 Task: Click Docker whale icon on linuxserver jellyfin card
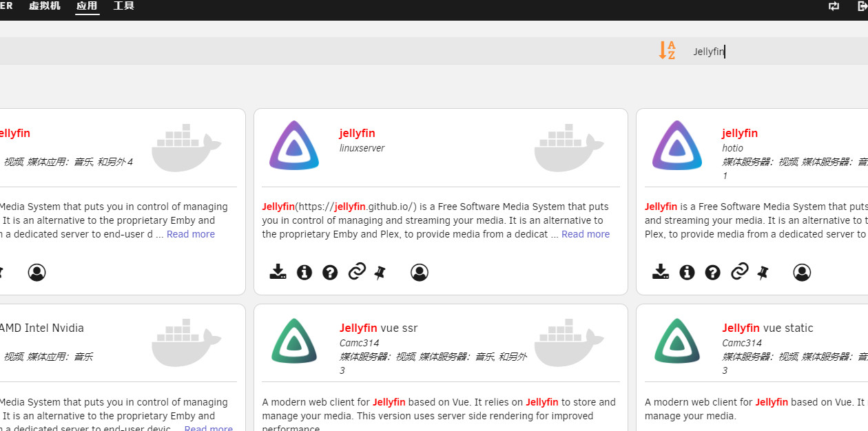pos(569,148)
